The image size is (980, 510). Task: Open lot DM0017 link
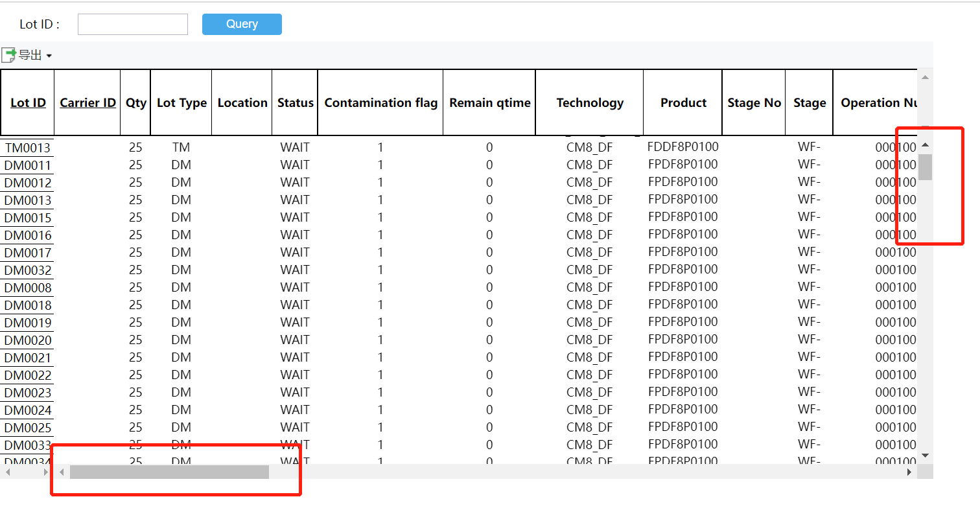click(x=28, y=253)
